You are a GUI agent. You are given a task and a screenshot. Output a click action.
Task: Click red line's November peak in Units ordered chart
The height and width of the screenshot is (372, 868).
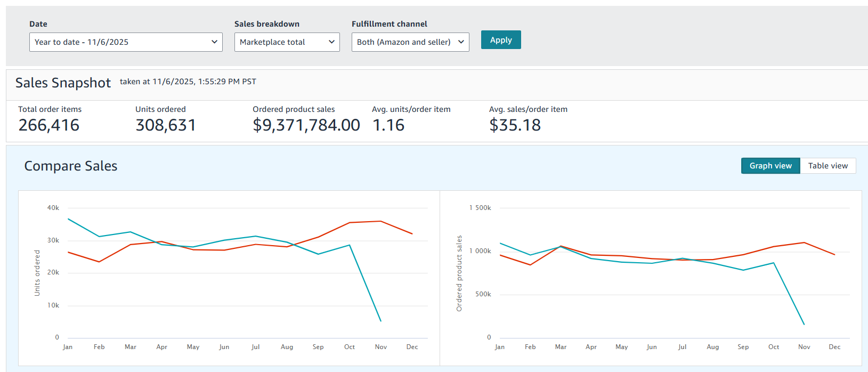coord(380,221)
